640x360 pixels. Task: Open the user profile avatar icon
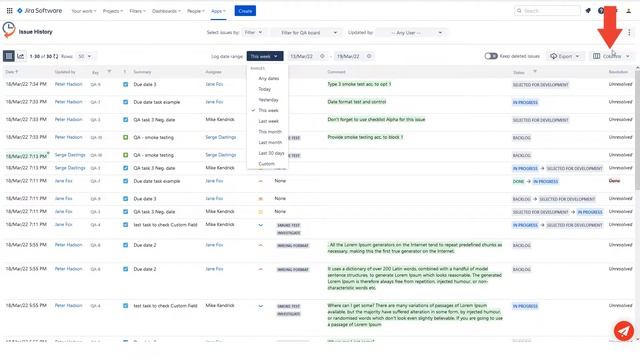(629, 11)
